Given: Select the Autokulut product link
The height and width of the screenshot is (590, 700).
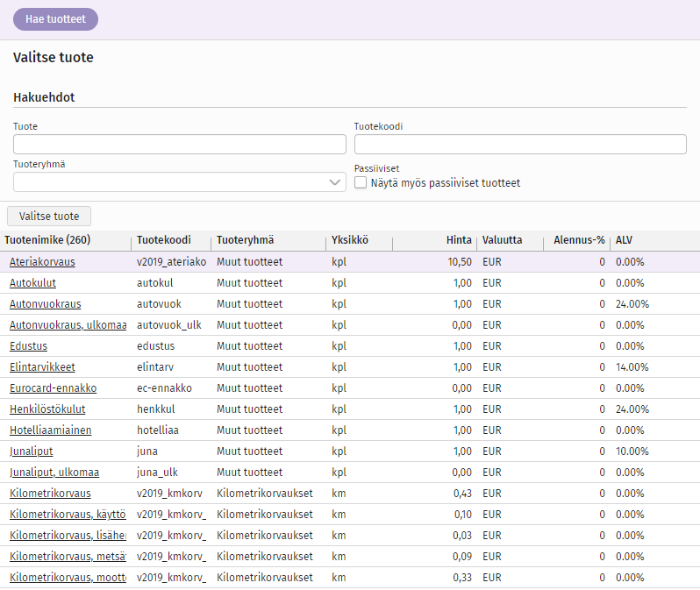Looking at the screenshot, I should coord(32,283).
